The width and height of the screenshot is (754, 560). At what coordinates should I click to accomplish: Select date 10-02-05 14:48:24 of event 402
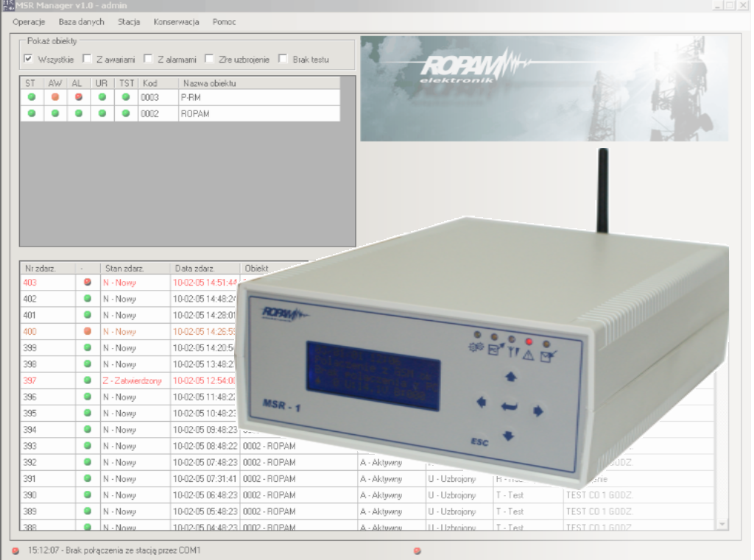point(205,299)
